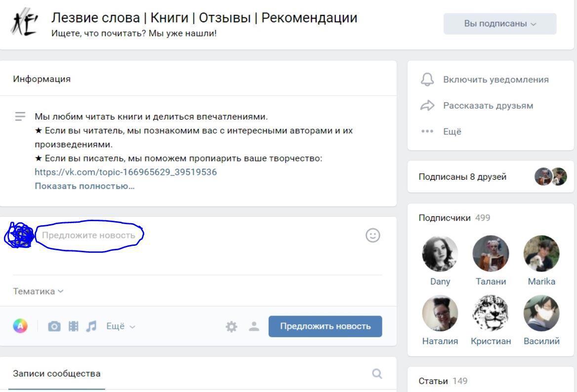Image resolution: width=577 pixels, height=392 pixels.
Task: Open post settings gear icon
Action: (x=231, y=326)
